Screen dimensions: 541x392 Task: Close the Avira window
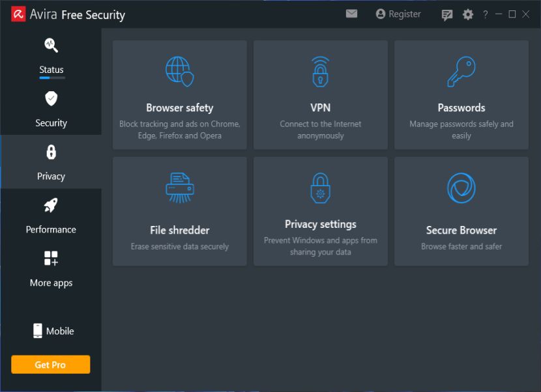pyautogui.click(x=526, y=14)
